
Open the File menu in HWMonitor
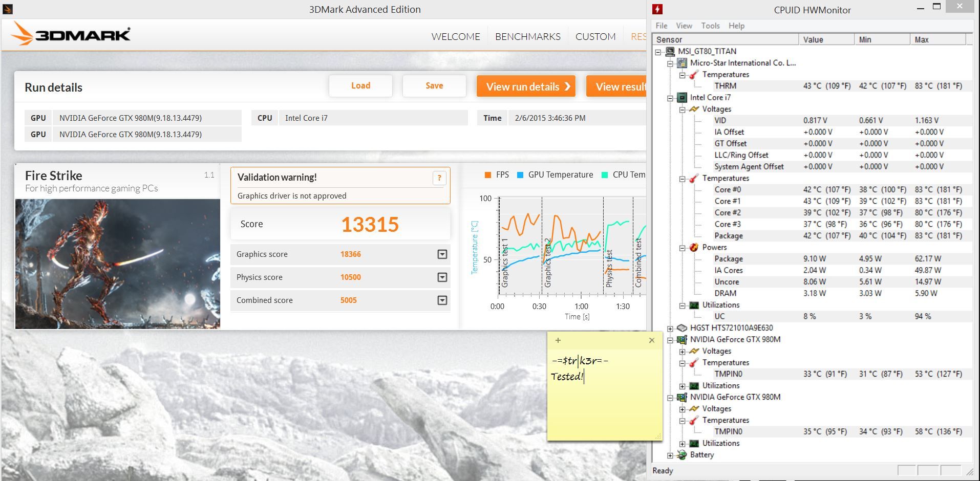[662, 26]
